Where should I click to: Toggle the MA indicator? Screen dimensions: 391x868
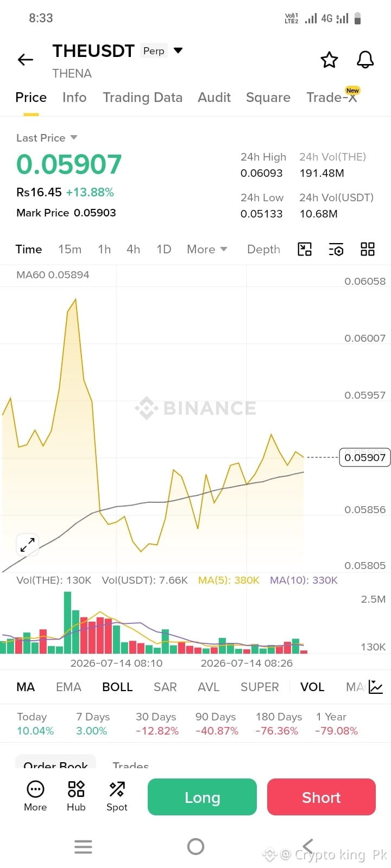click(x=26, y=687)
